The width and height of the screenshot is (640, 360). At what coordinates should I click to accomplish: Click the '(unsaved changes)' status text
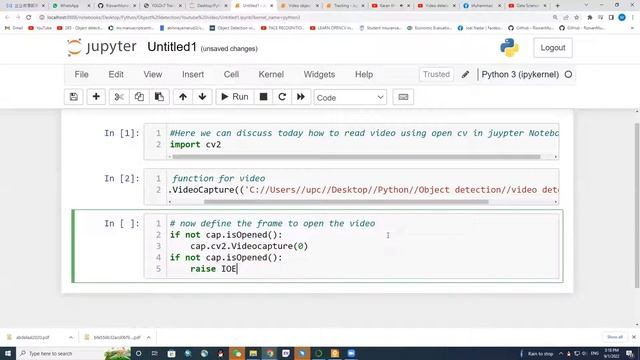click(229, 49)
